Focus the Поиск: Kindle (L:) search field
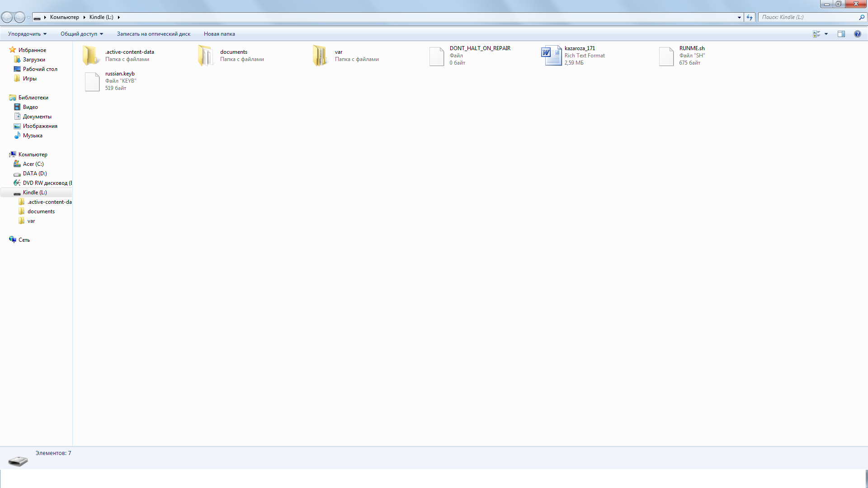The height and width of the screenshot is (488, 868). point(809,17)
